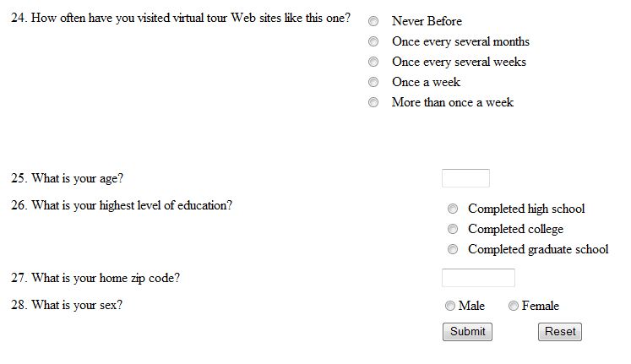Click the home zip code question text

(95, 278)
